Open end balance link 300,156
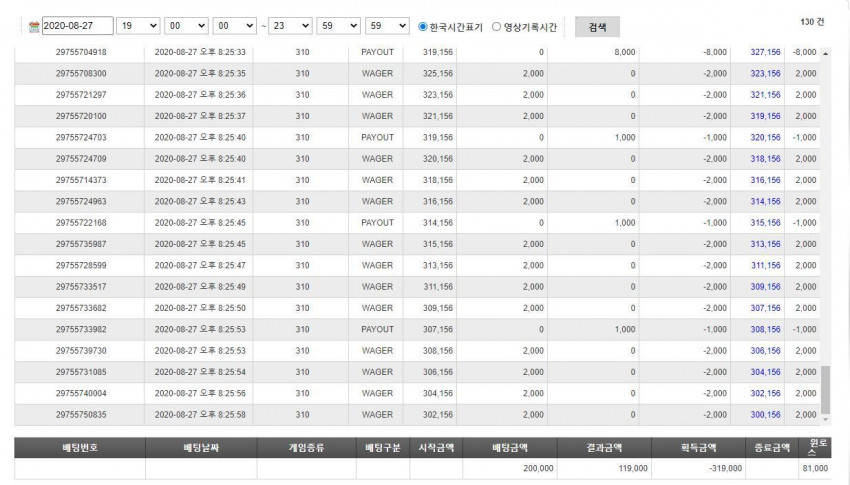The width and height of the screenshot is (850, 485). [765, 415]
